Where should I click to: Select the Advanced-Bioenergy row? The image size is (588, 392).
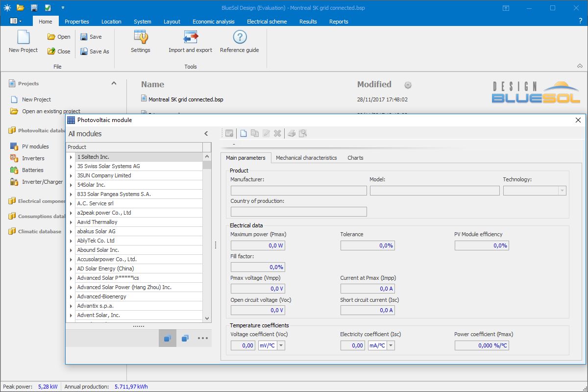click(139, 296)
